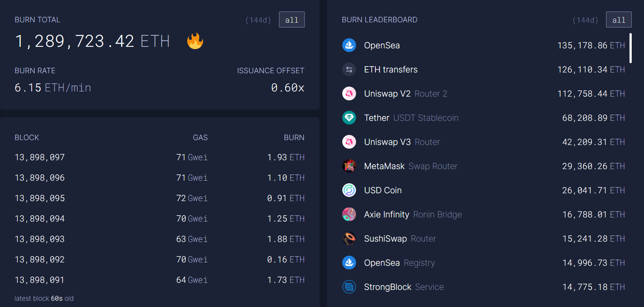Click the 126,110.34 ETH transfers amount
This screenshot has width=644, height=307.
pos(591,70)
